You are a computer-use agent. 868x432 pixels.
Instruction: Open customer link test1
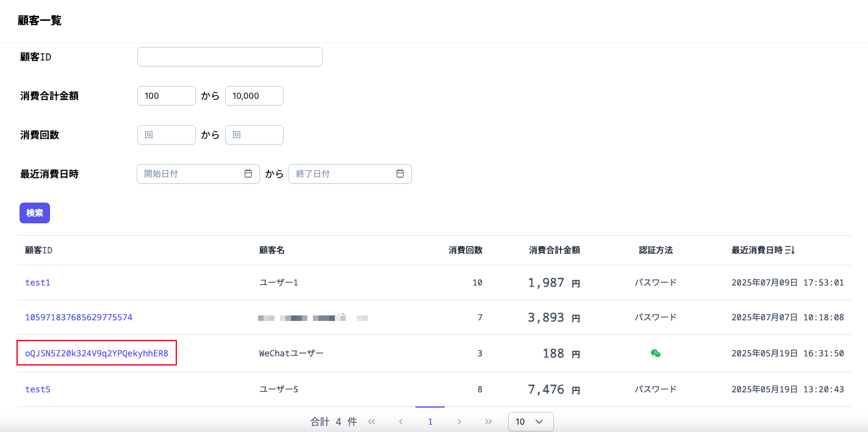(x=37, y=283)
